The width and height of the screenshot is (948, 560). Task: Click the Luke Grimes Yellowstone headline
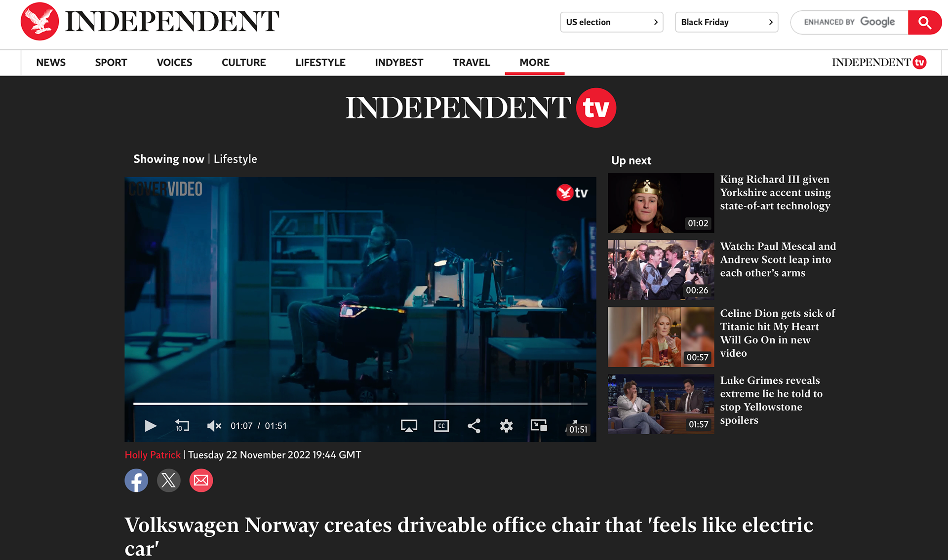(x=771, y=400)
